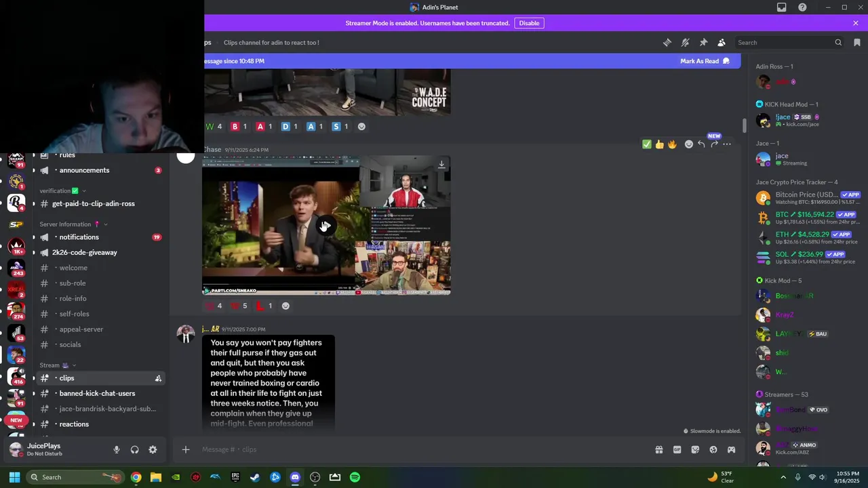868x488 pixels.
Task: Open get-paid-to-clip-adin-ross channel
Action: pyautogui.click(x=100, y=203)
